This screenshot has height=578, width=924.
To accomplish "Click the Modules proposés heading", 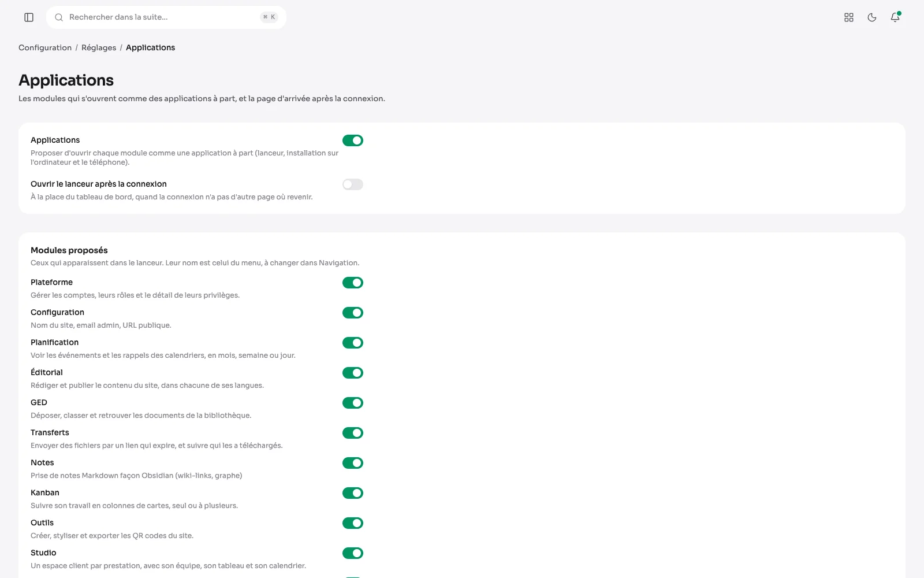I will tap(69, 250).
